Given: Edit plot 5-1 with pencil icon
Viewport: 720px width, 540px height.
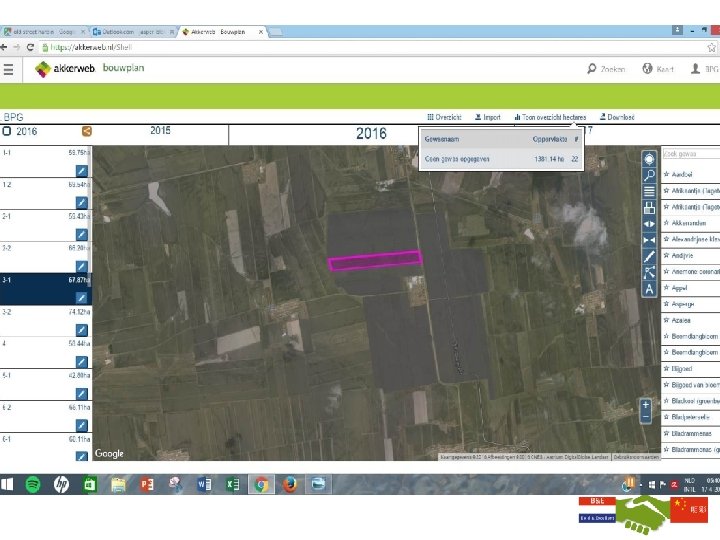Looking at the screenshot, I should pyautogui.click(x=81, y=394).
